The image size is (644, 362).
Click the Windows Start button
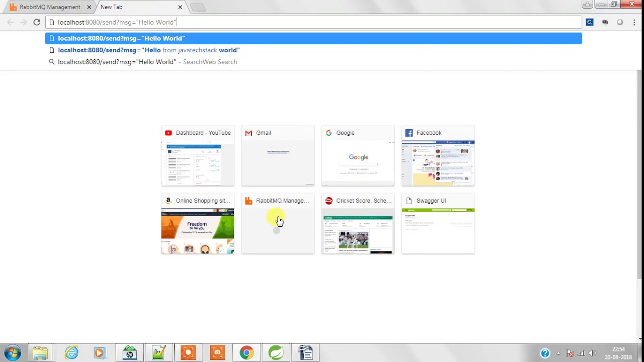[13, 353]
